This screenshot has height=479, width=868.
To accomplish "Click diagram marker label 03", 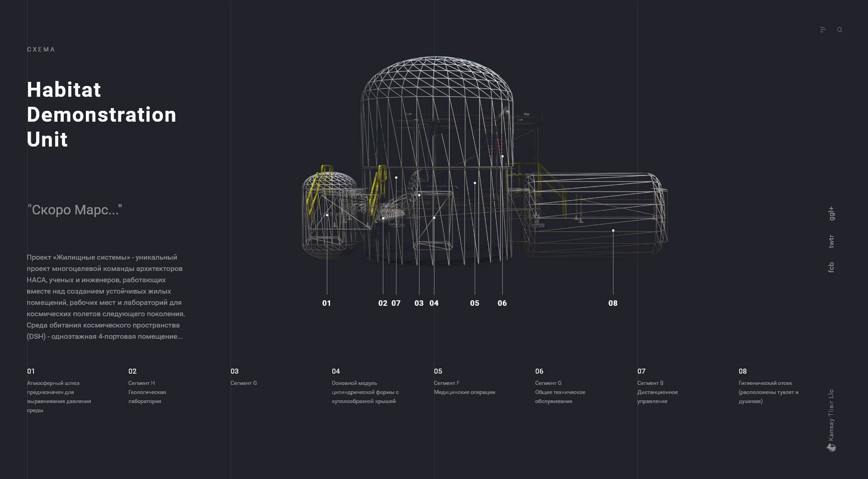I will pyautogui.click(x=419, y=303).
